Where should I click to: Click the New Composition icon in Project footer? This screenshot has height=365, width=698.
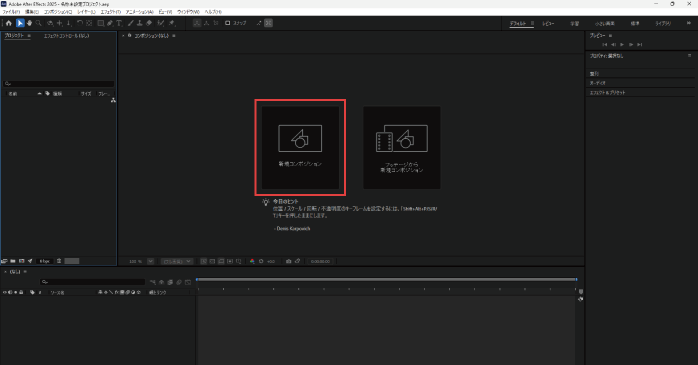pyautogui.click(x=21, y=261)
